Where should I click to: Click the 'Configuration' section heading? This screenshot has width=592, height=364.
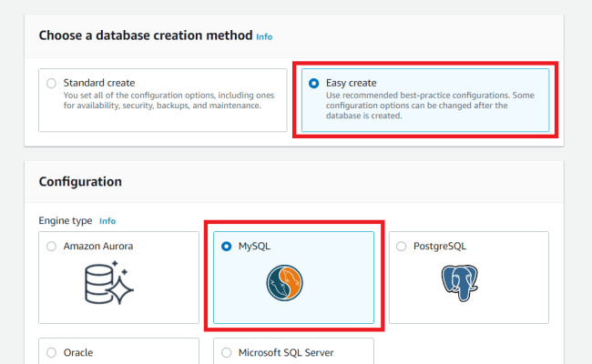(x=80, y=181)
